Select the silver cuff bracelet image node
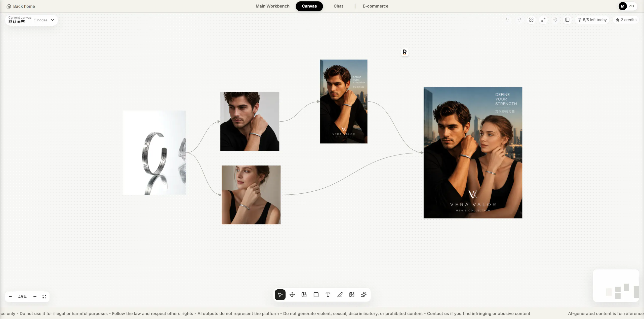 [154, 153]
